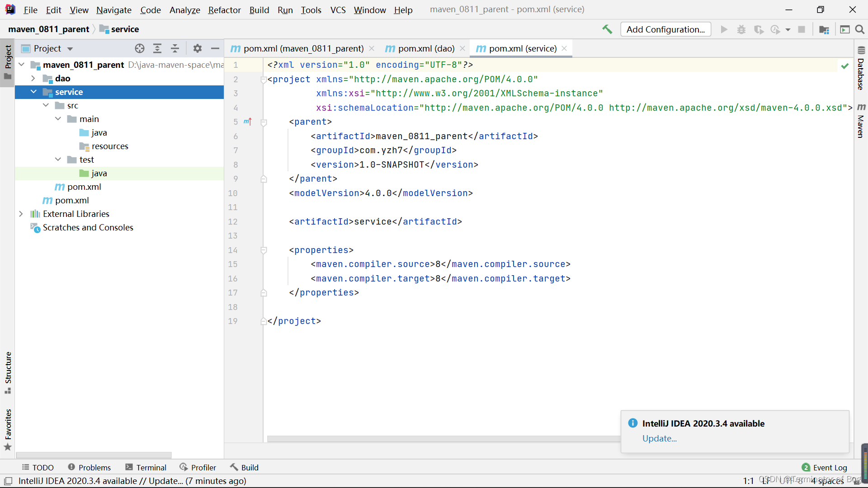
Task: Fold the properties element on line 14
Action: point(264,250)
